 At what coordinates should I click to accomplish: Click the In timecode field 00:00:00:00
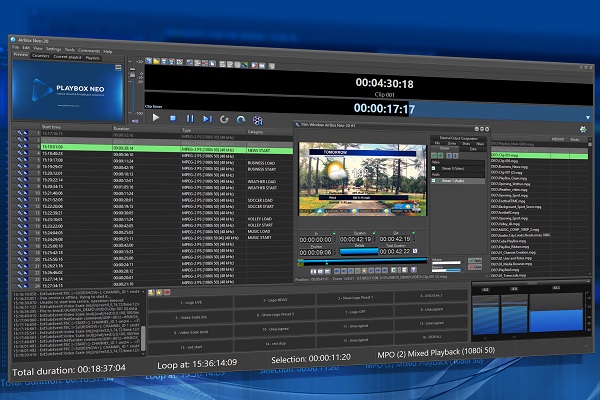tap(316, 240)
